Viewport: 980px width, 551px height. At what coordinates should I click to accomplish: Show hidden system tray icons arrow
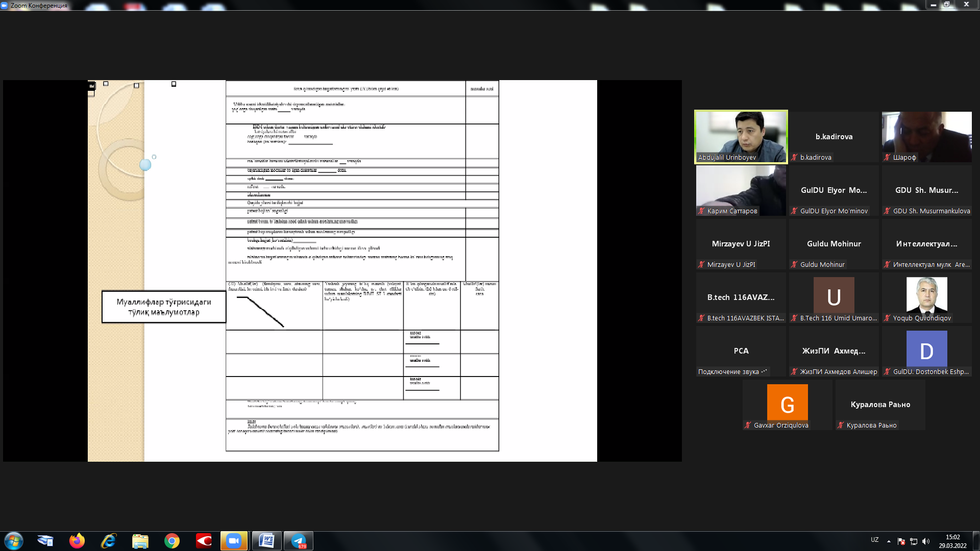point(889,541)
